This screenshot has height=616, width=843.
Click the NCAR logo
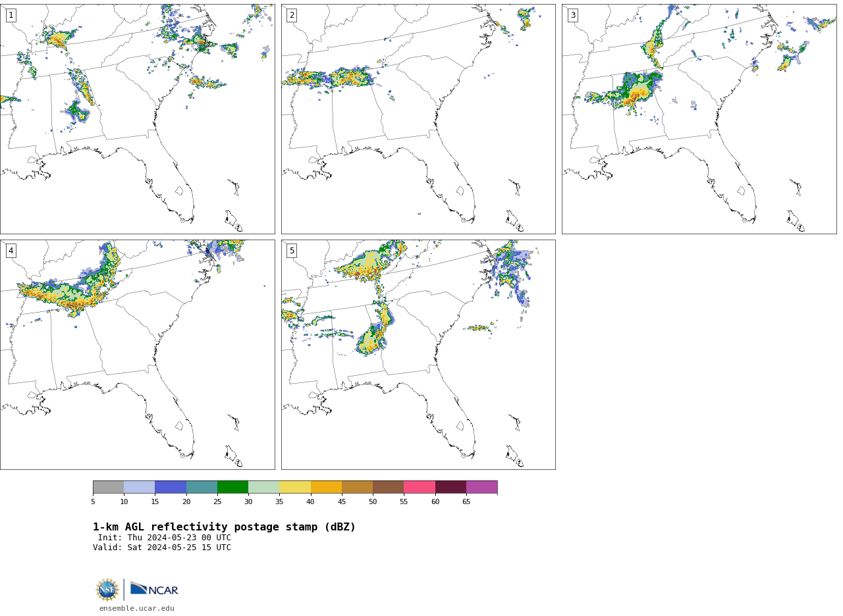(154, 588)
